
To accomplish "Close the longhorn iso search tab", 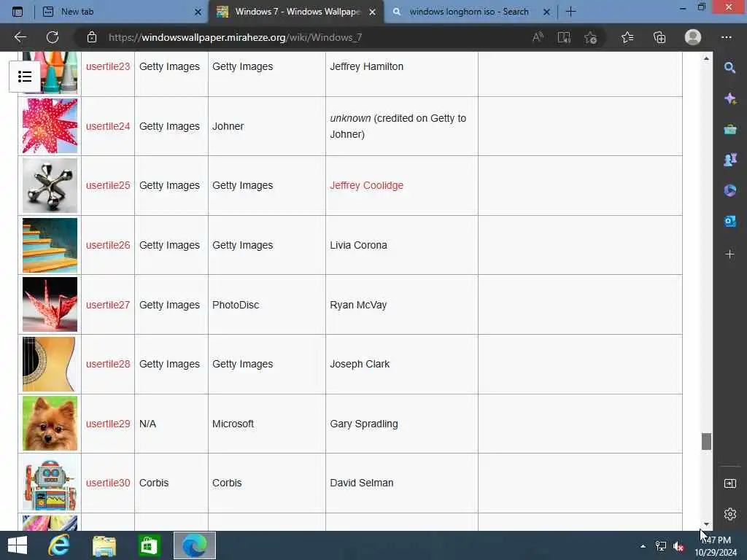I will [x=546, y=12].
